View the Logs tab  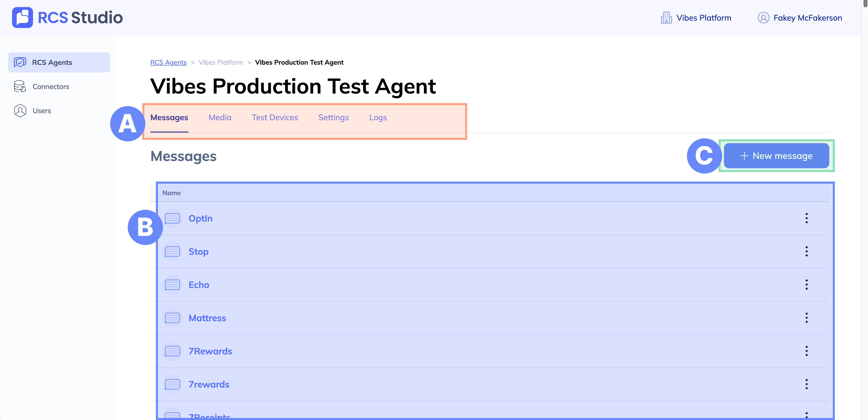click(x=378, y=118)
